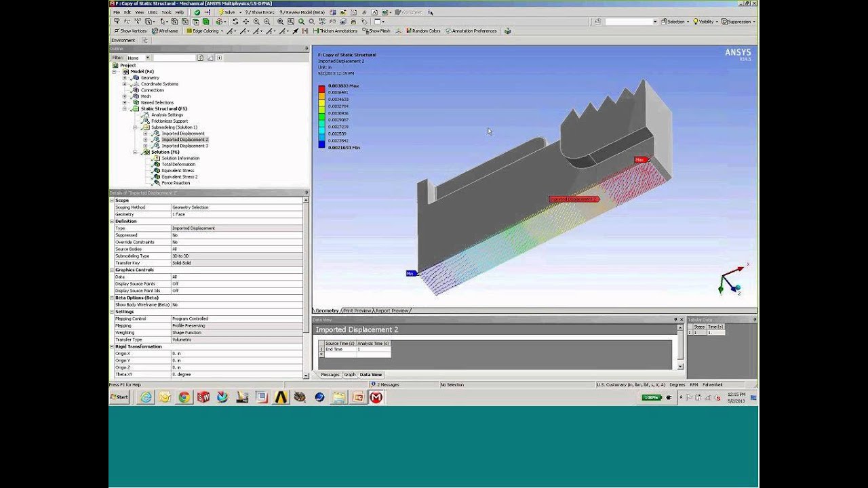Collapse the Solution (F6) node
This screenshot has height=488, width=868.
pos(135,152)
